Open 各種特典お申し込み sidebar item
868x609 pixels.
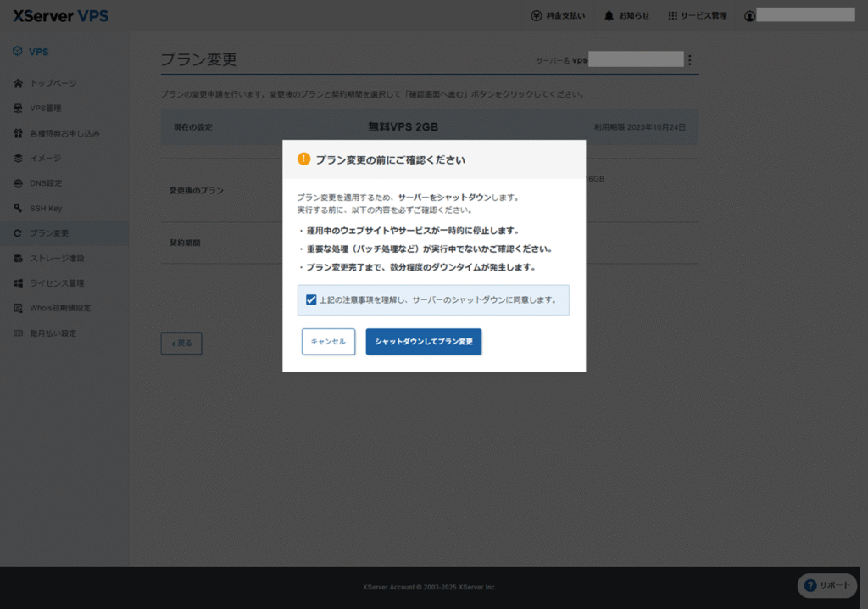click(64, 133)
